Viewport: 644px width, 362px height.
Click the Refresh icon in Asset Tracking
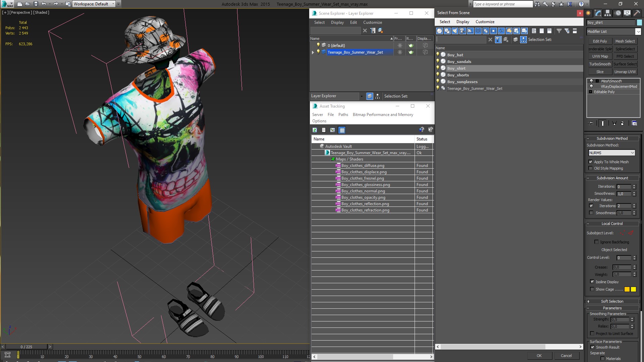tap(315, 130)
